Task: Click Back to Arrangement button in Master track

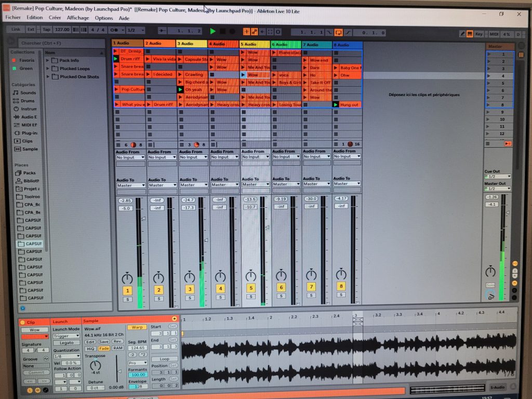Action: coord(508,144)
